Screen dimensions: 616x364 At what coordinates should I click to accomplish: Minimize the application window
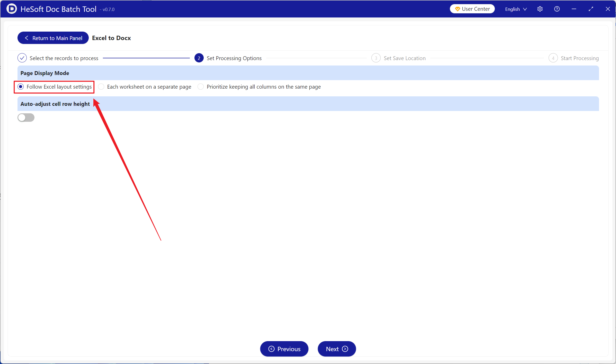coord(574,9)
